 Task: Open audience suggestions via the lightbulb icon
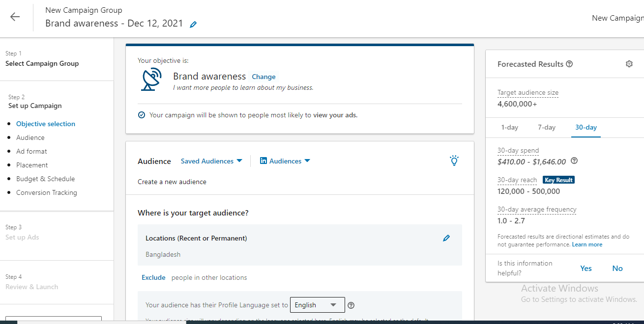click(454, 161)
